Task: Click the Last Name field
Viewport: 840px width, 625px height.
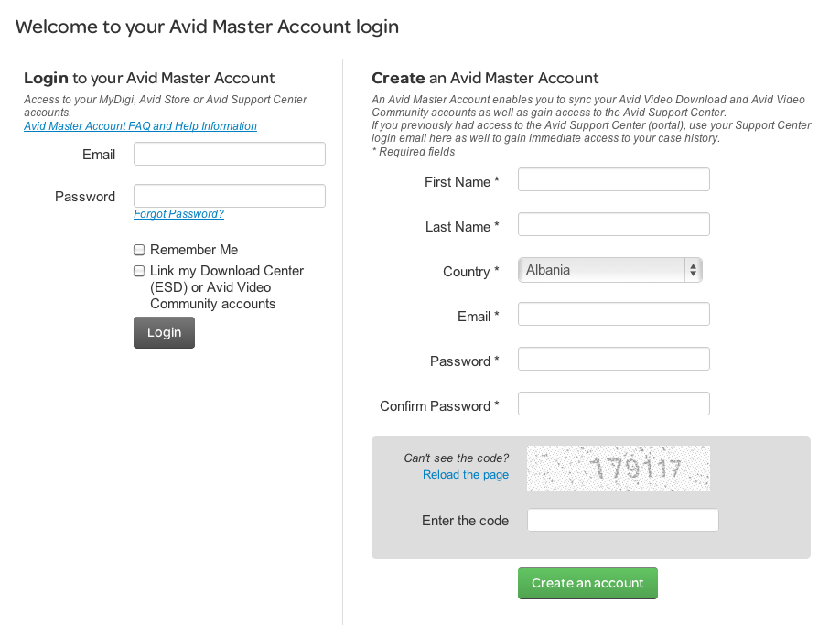Action: (x=613, y=224)
